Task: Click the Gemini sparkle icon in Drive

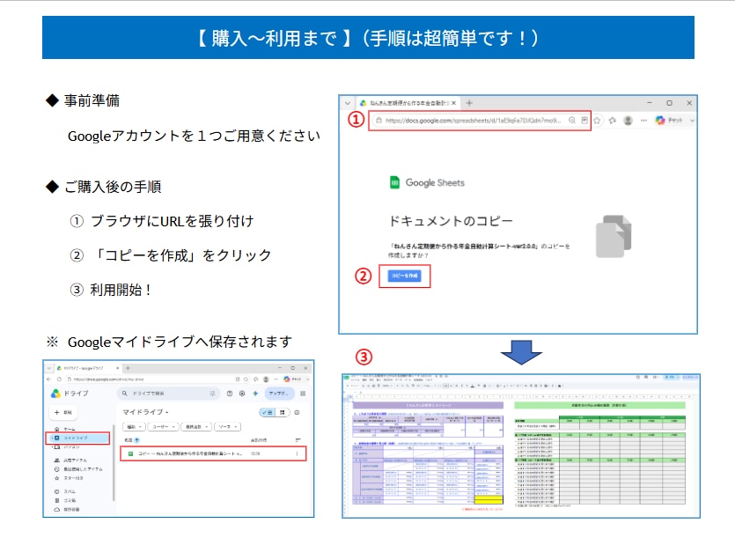Action: (255, 394)
